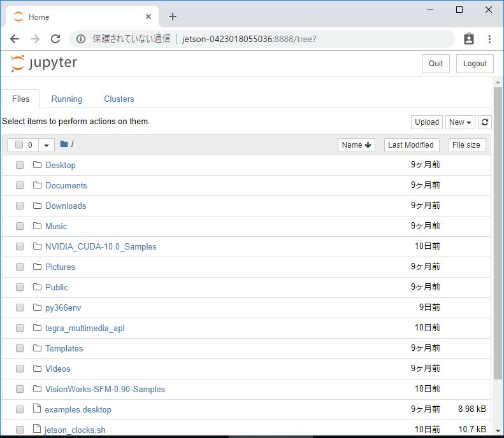Open the VisionWorks-SFM-0.90-Samples link
This screenshot has width=504, height=438.
(x=105, y=389)
